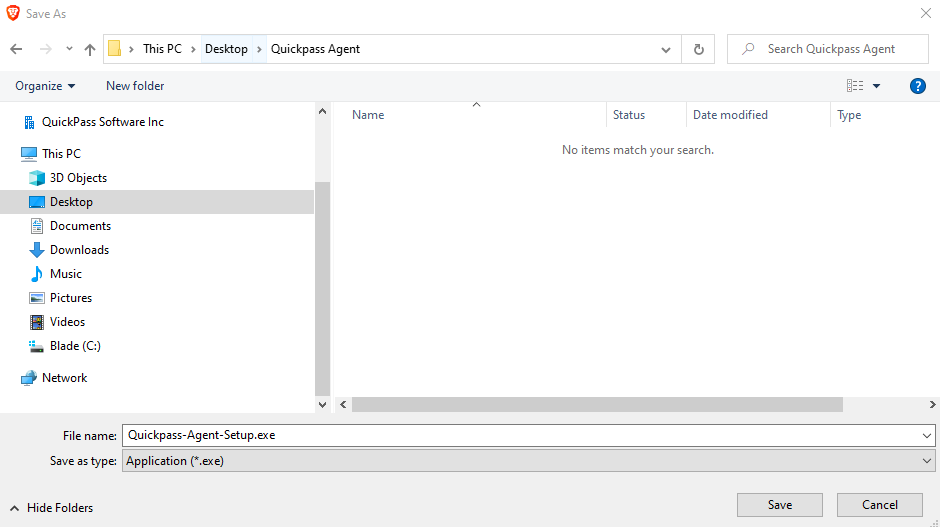Click the New folder button

135,86
